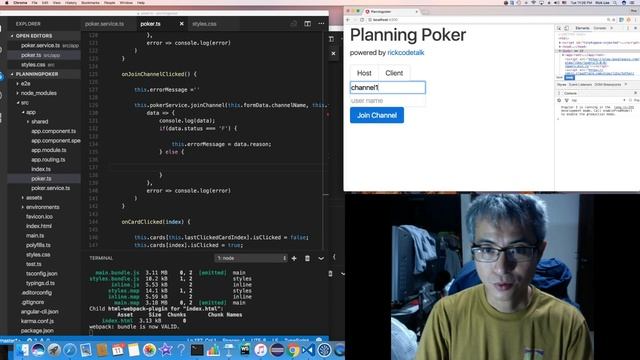Clear console icon in DevTools drawer
This screenshot has width=640, height=360.
(x=559, y=100)
